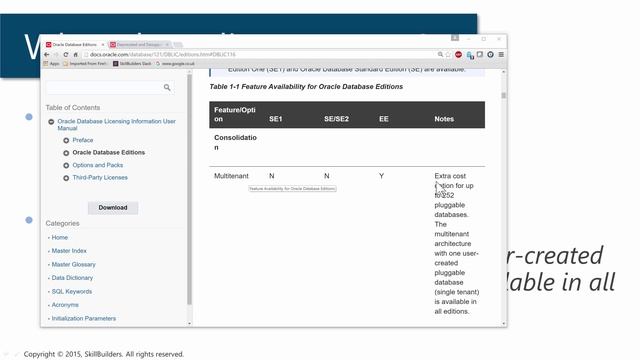The width and height of the screenshot is (640, 360).
Task: Open the Apps bookmark
Action: pyautogui.click(x=52, y=64)
